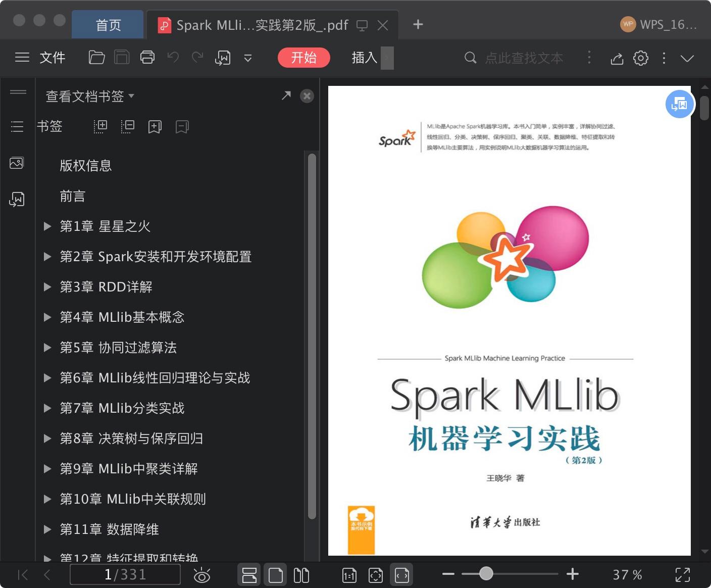This screenshot has height=588, width=711.
Task: Go to the 首页 tab
Action: (x=108, y=25)
